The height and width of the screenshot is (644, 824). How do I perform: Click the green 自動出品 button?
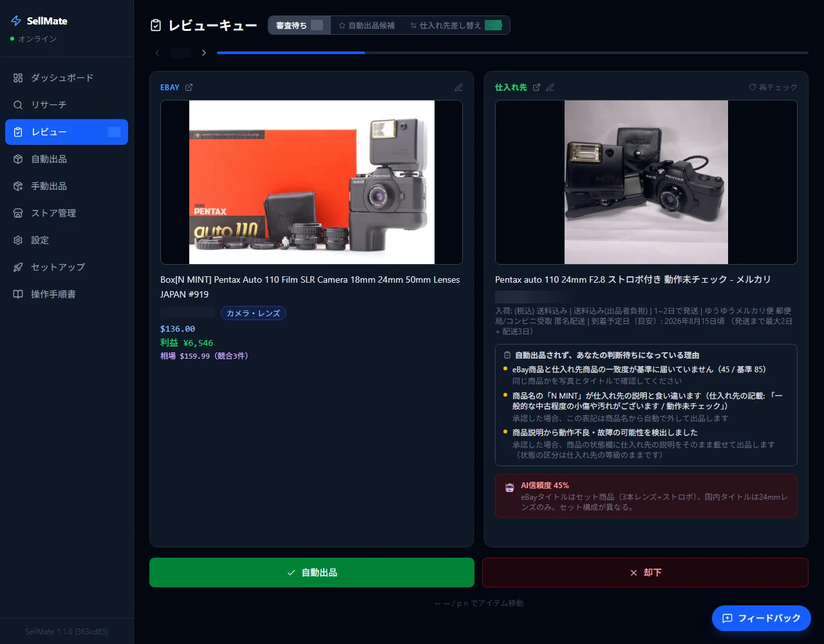pos(312,573)
